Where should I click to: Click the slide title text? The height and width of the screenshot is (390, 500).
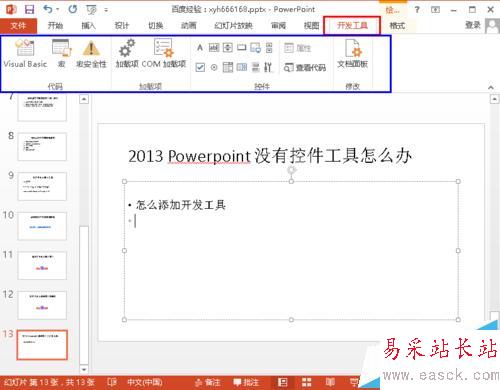pyautogui.click(x=270, y=156)
